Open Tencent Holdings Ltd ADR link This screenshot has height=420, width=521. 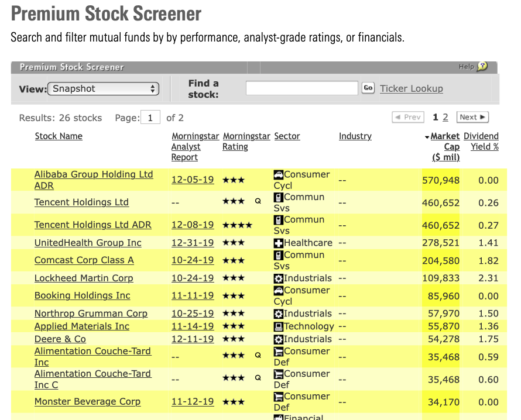[93, 225]
